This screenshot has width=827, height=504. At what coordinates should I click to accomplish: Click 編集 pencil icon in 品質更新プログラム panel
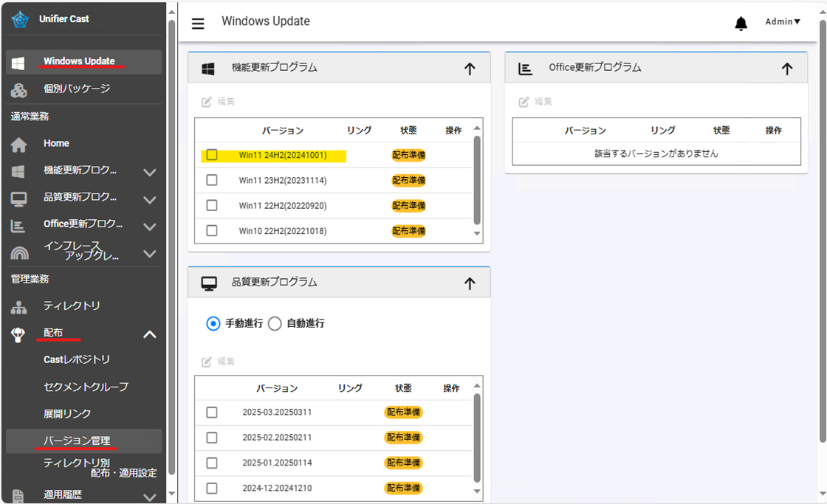(207, 362)
